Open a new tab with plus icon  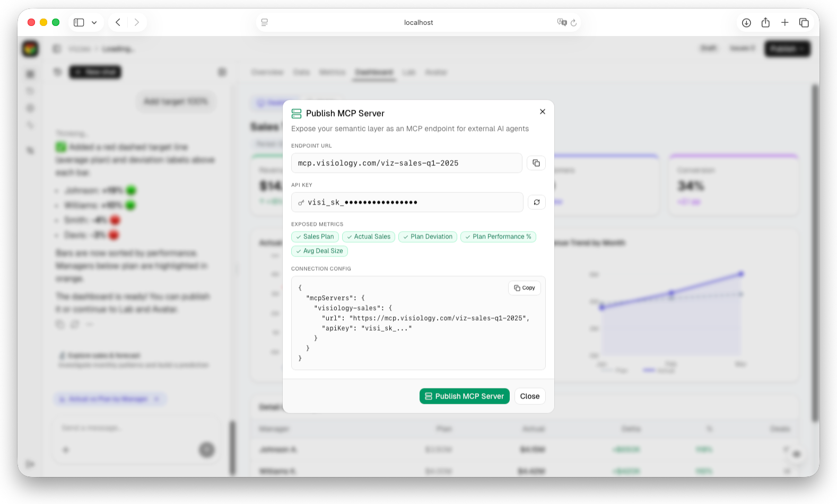coord(784,22)
